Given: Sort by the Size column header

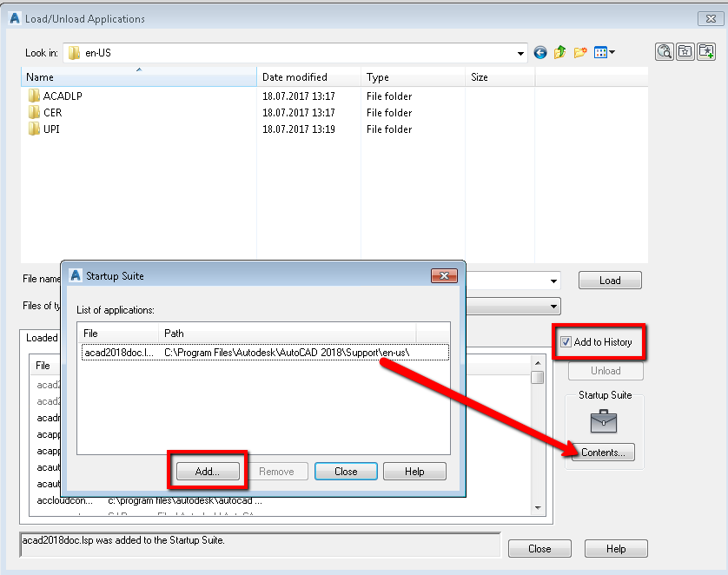Looking at the screenshot, I should [x=500, y=77].
